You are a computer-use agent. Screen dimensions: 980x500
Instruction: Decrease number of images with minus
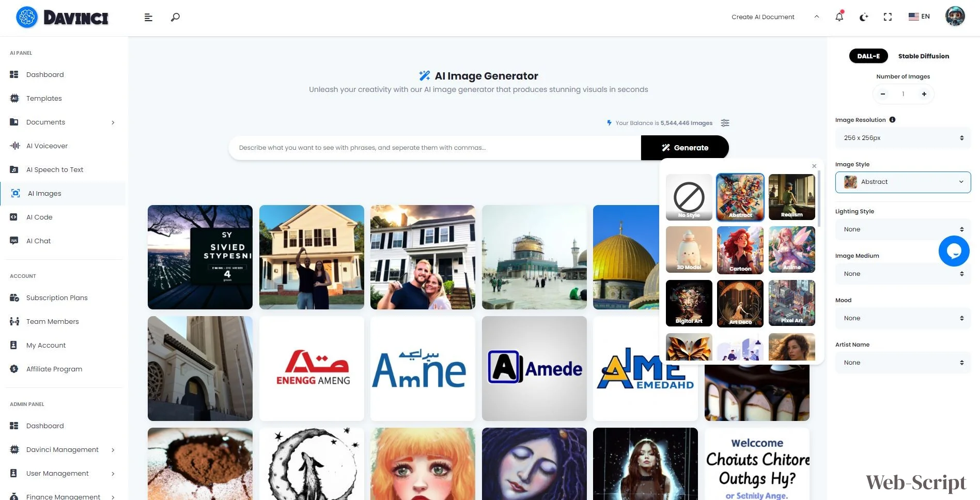(x=883, y=94)
